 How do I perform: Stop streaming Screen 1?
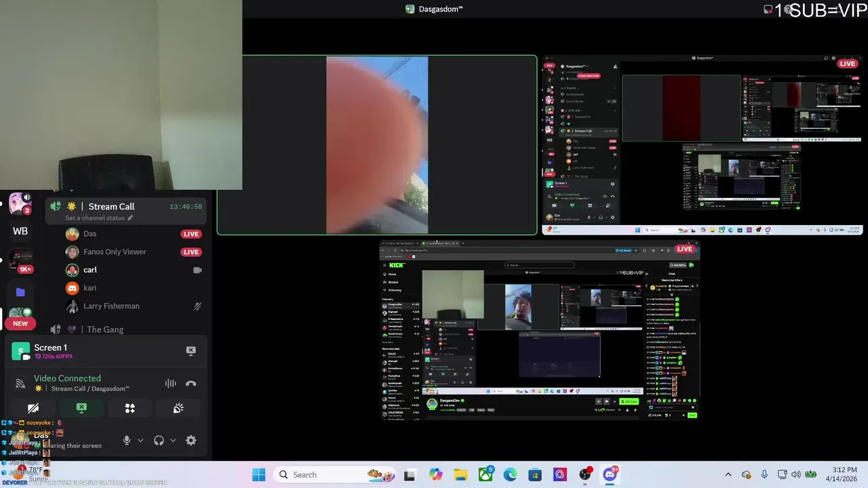pos(191,350)
